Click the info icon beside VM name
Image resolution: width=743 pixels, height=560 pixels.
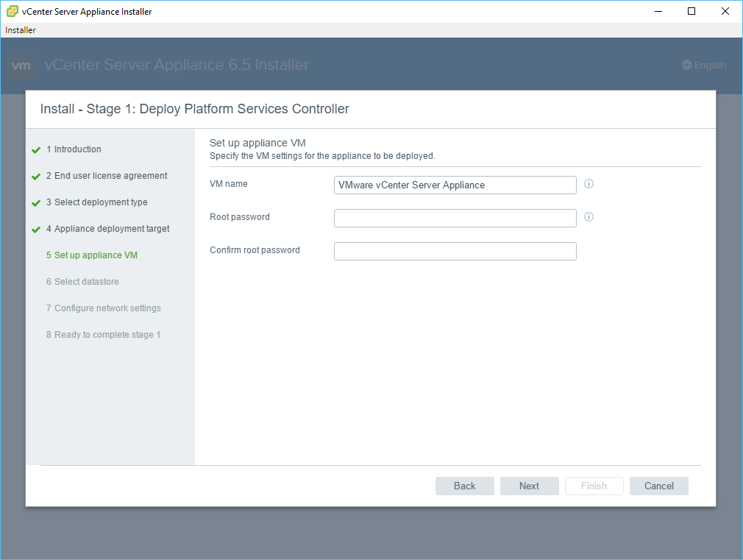589,184
